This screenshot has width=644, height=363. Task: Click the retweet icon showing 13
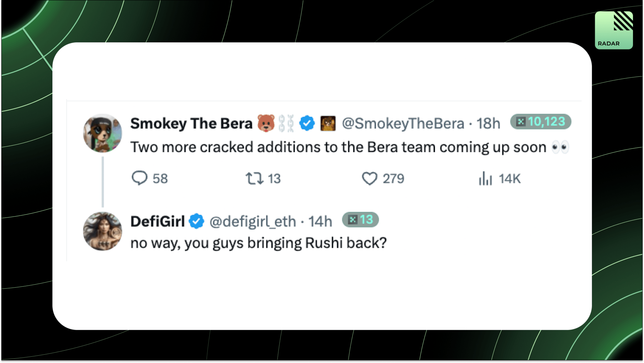click(254, 178)
